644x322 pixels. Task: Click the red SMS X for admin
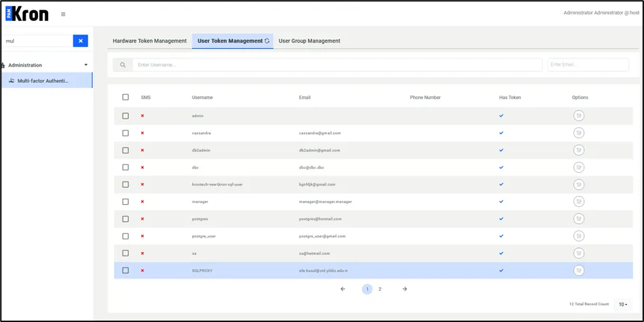point(143,116)
